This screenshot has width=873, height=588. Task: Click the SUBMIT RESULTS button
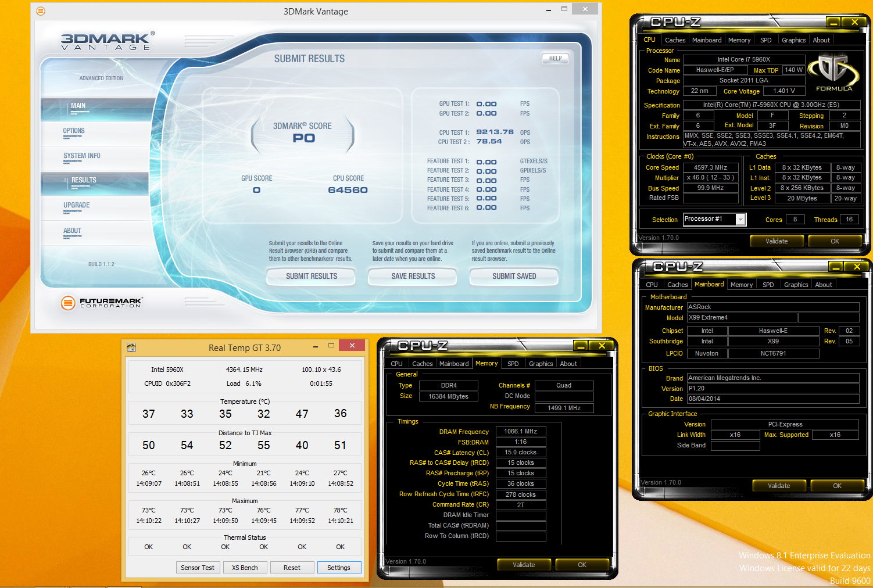(x=311, y=277)
